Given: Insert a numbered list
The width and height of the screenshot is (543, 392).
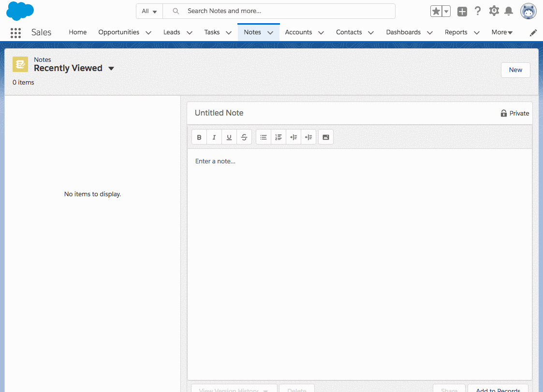Looking at the screenshot, I should click(x=279, y=137).
